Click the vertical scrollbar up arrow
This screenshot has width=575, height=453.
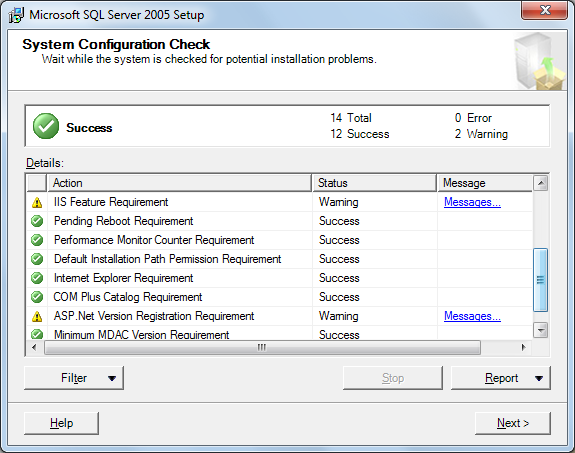[541, 183]
